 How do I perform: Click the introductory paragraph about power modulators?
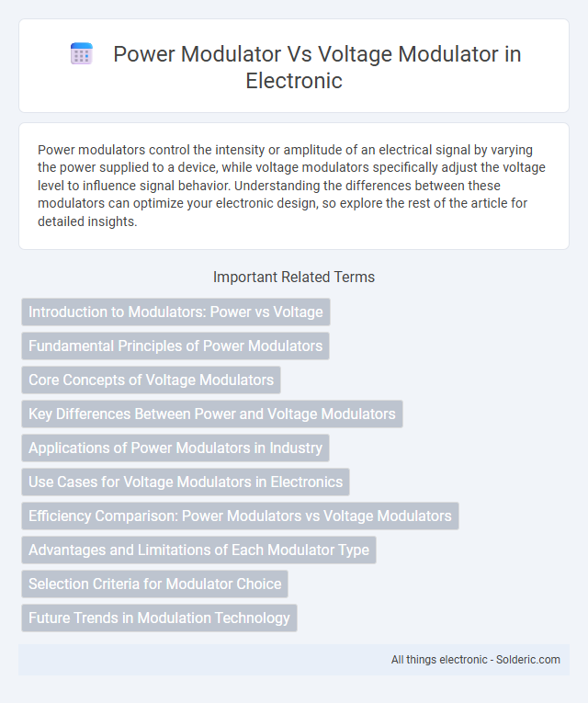pos(291,186)
